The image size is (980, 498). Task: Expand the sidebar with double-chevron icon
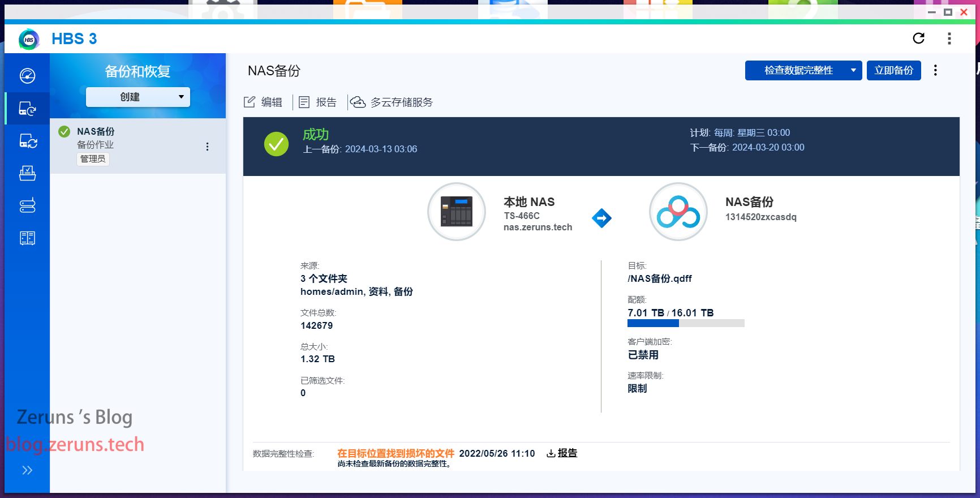tap(27, 470)
